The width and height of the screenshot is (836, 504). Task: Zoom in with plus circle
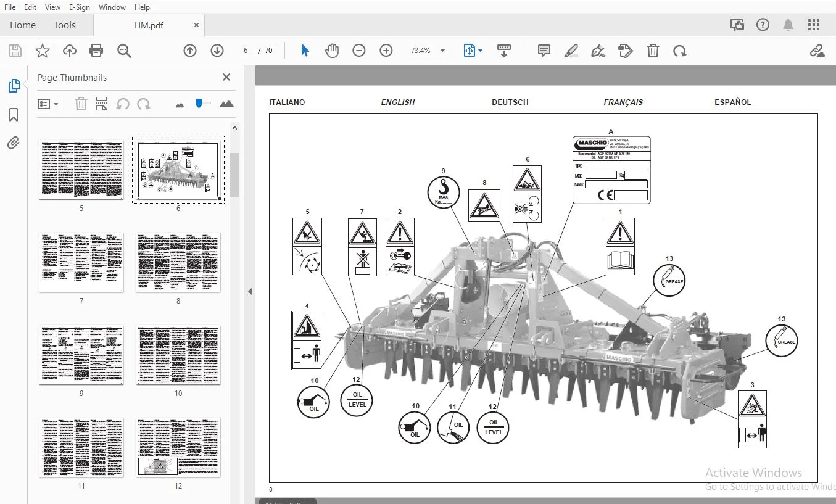click(386, 51)
